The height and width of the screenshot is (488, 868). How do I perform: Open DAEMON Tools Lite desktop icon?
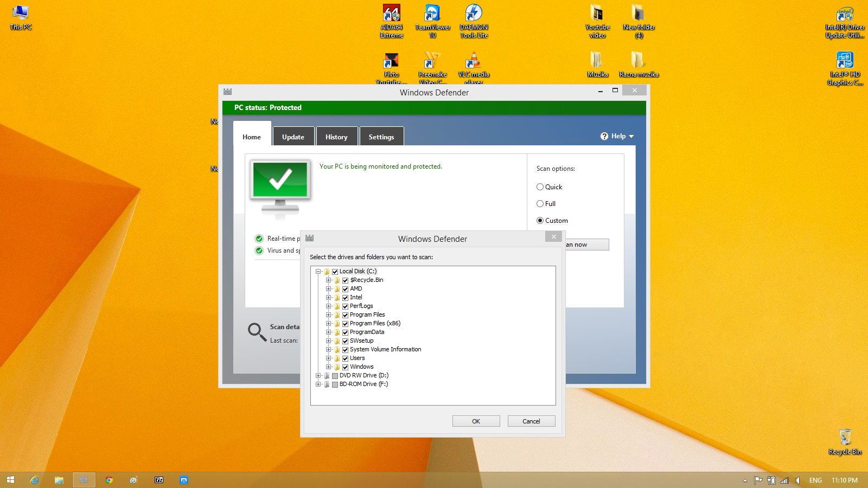click(x=474, y=21)
